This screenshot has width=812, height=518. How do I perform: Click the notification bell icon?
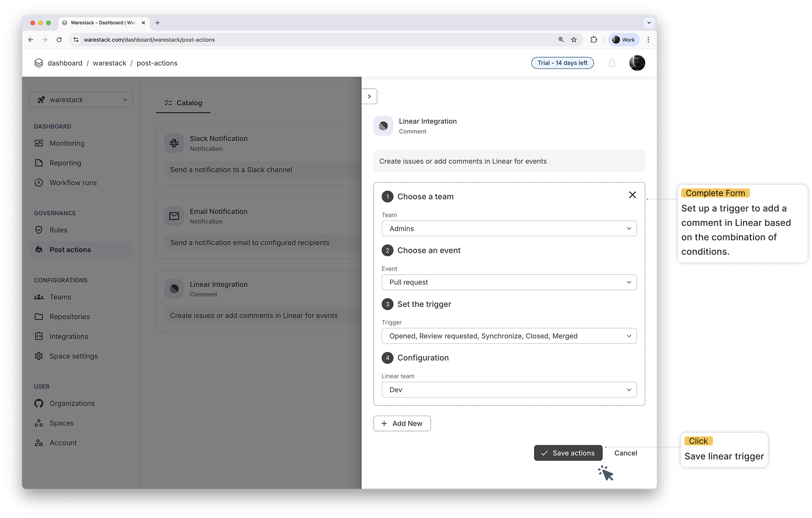[611, 63]
